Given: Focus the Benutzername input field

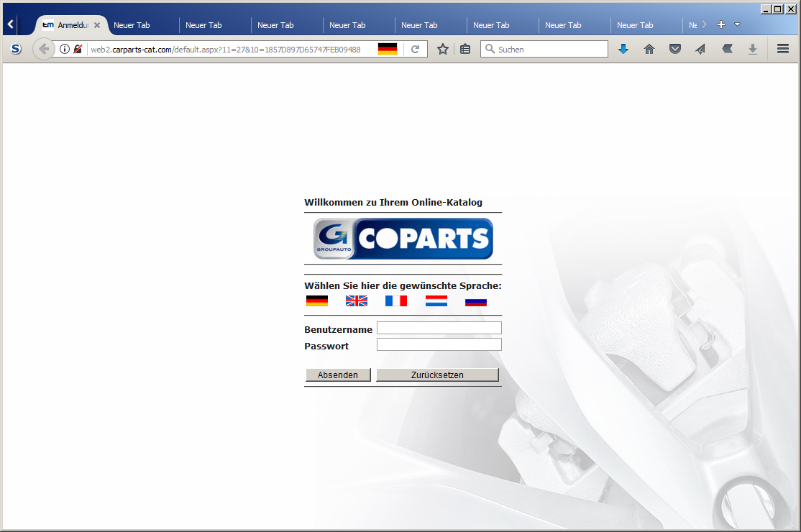Looking at the screenshot, I should pyautogui.click(x=439, y=328).
